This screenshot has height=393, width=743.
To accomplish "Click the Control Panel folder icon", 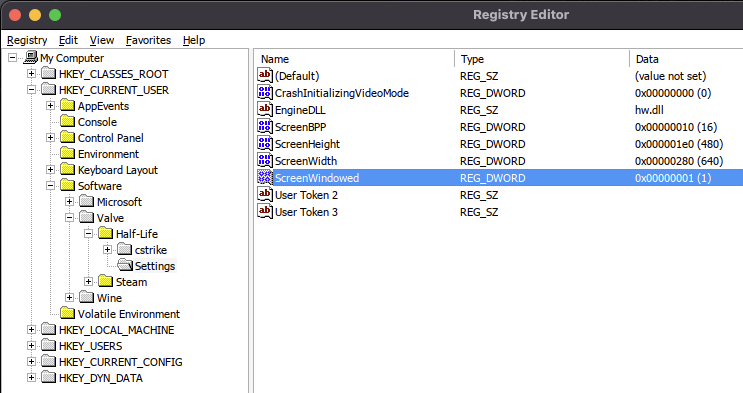I will 68,137.
